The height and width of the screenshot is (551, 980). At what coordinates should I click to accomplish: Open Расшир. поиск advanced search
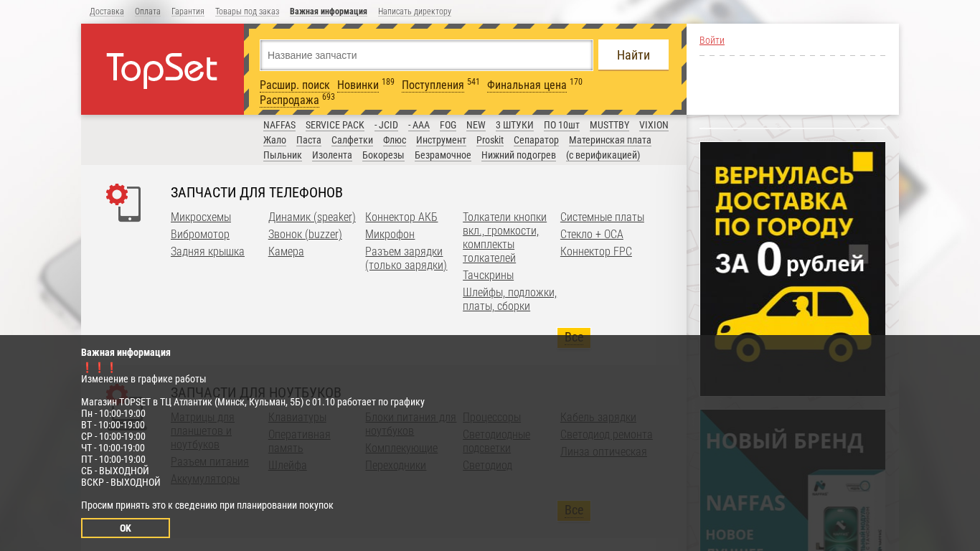pyautogui.click(x=295, y=85)
